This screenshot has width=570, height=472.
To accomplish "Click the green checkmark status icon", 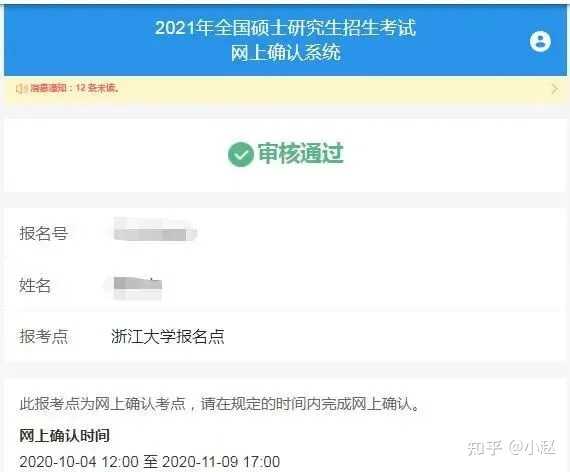I will point(241,154).
